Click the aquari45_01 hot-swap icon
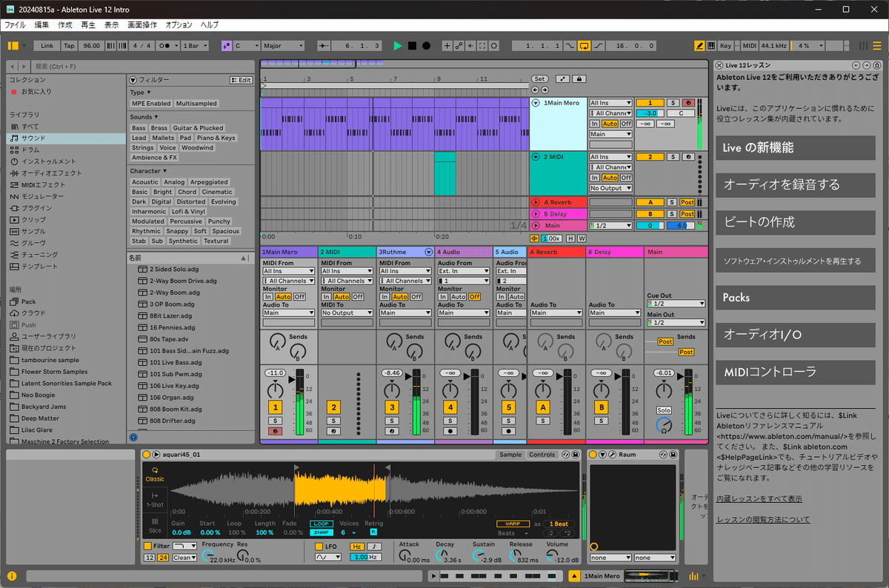This screenshot has height=588, width=889. [x=565, y=455]
